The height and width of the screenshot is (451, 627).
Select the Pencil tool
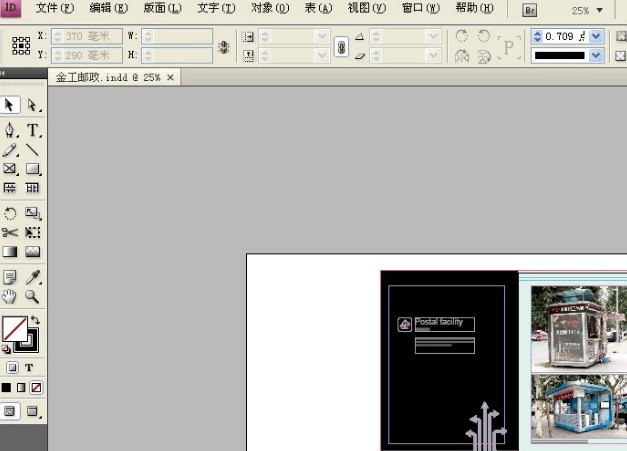coord(10,150)
